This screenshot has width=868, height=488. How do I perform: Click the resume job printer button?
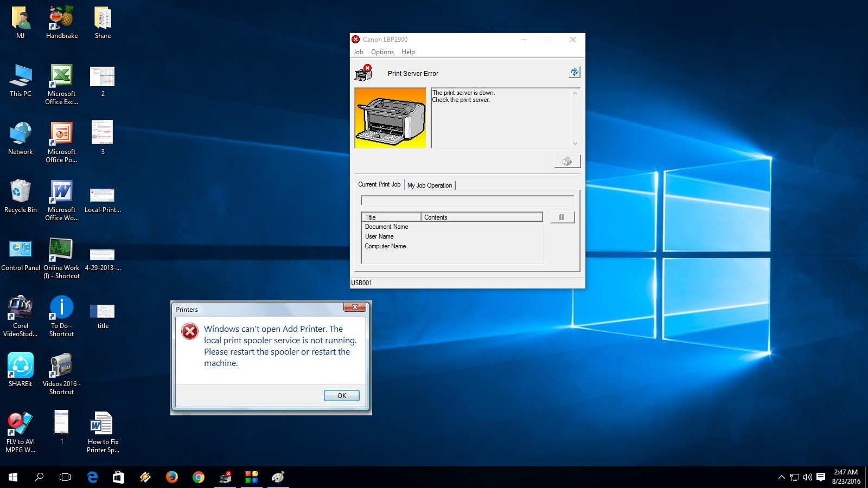(567, 161)
